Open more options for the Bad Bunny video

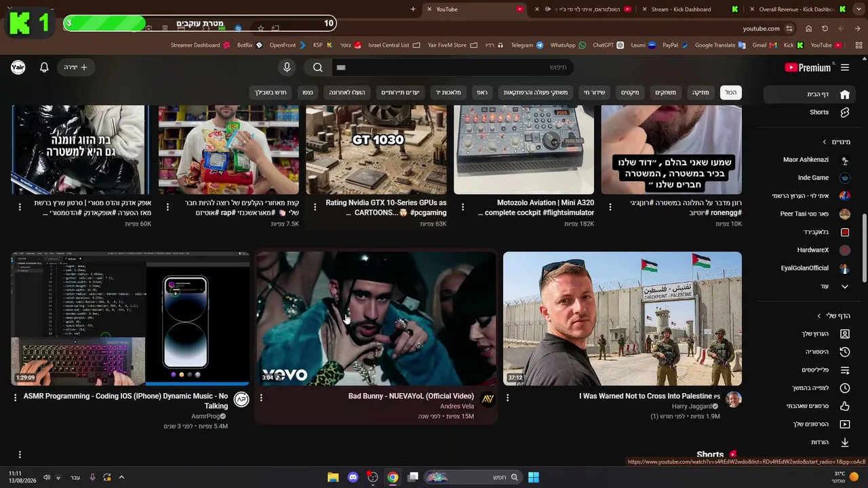(261, 398)
